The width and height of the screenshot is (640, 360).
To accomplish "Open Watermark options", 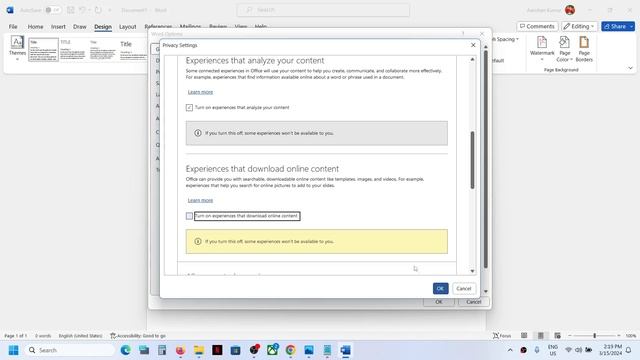I will pyautogui.click(x=542, y=48).
